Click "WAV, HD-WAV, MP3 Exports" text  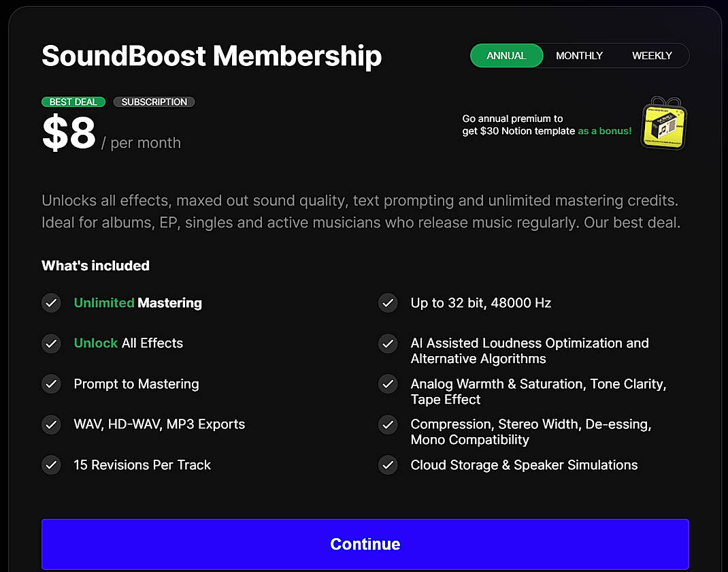(x=159, y=424)
